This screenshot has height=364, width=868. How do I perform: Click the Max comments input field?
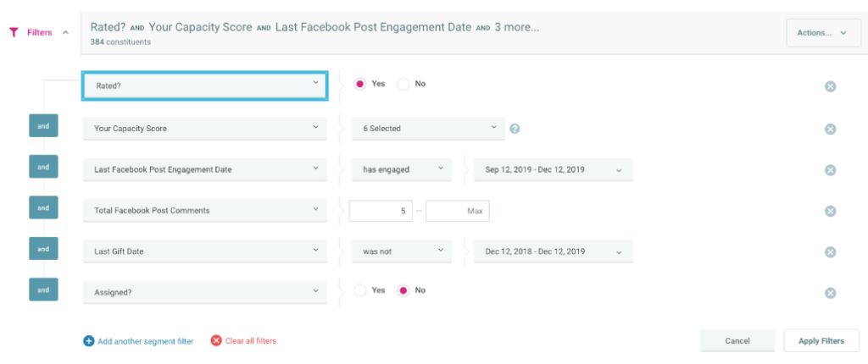458,211
